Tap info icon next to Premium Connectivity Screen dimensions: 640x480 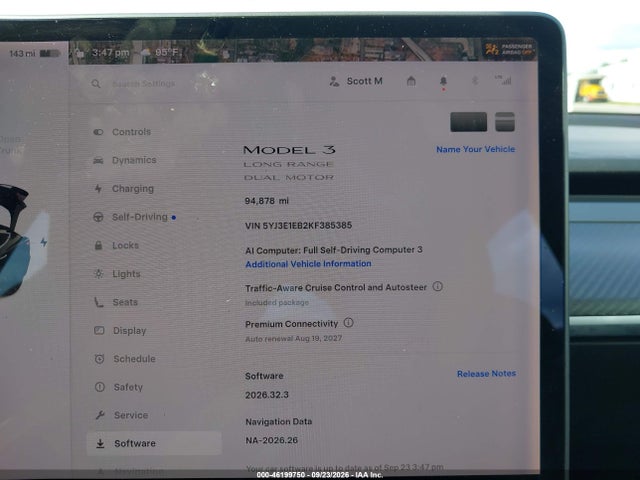[349, 322]
